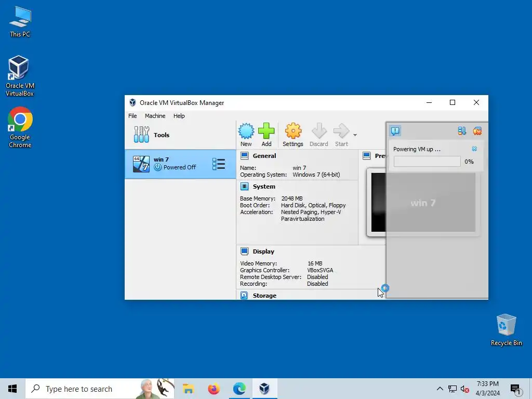Screen dimensions: 532x399
Task: Click the Storage section header
Action: point(264,296)
